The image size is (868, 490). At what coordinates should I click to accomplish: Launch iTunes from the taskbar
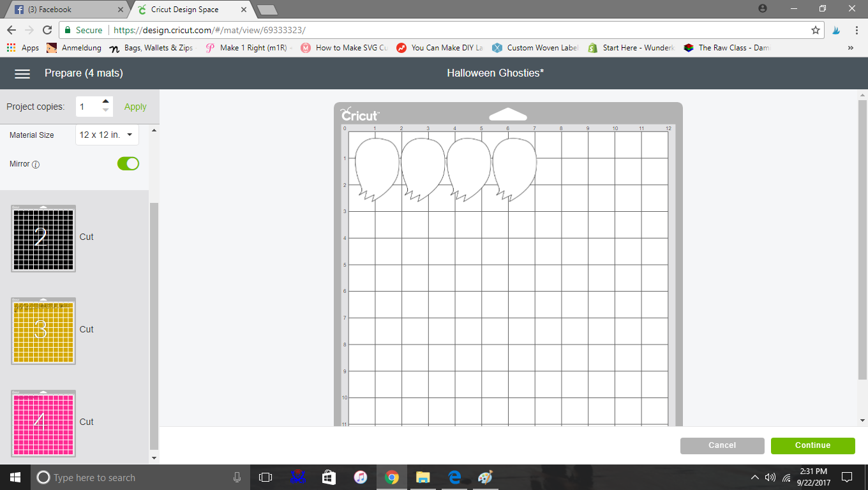[360, 477]
